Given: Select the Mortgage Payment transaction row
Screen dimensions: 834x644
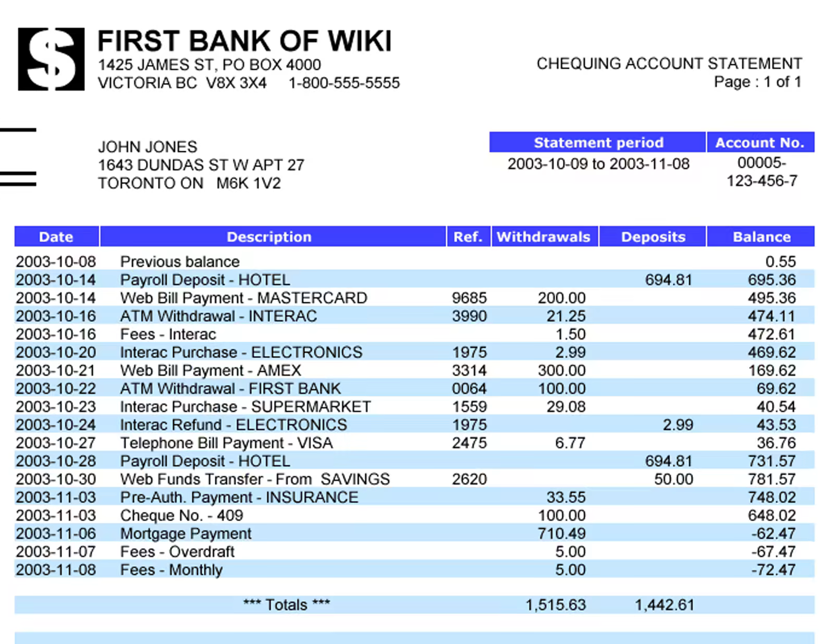Looking at the screenshot, I should (x=414, y=533).
